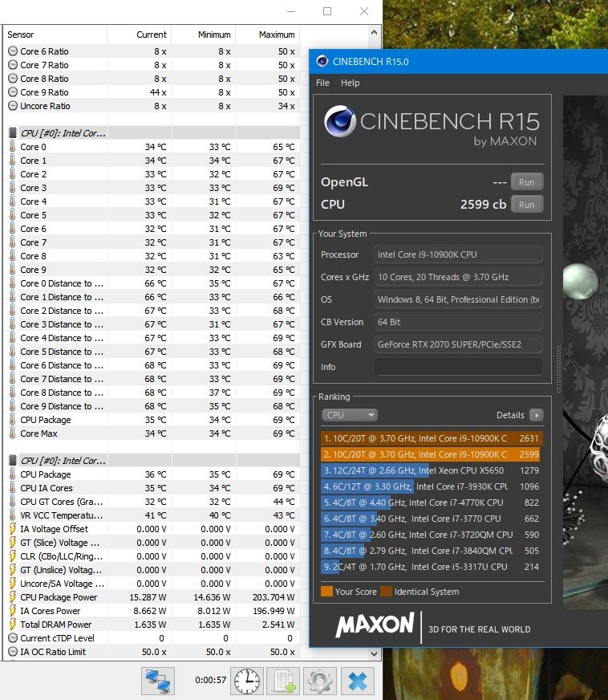Click the GFX Board field GeForce RTX 2070
This screenshot has height=700, width=608.
coord(458,344)
